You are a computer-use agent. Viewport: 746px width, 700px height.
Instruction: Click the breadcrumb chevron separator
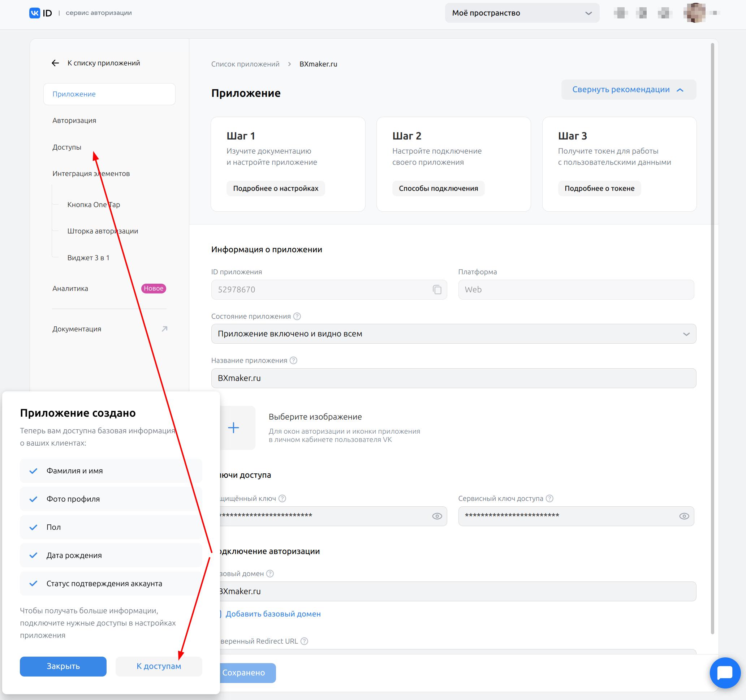click(289, 64)
